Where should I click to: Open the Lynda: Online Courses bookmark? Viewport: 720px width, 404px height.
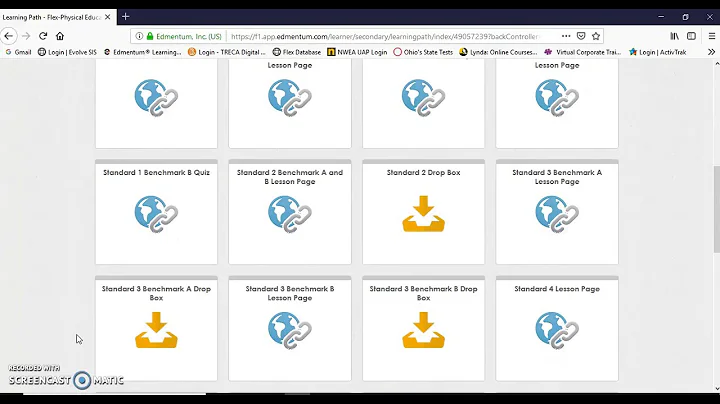pos(498,52)
